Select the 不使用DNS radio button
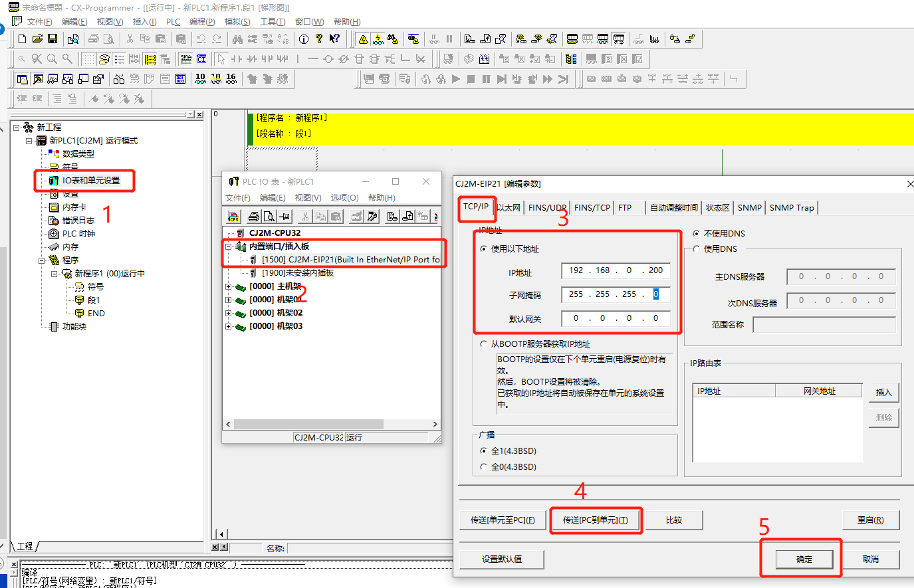Viewport: 914px width, 588px height. click(x=696, y=234)
